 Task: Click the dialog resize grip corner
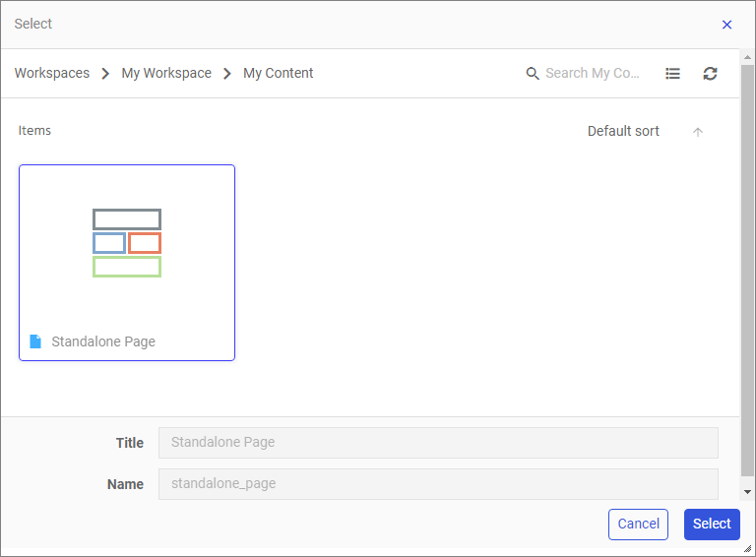pos(748,549)
